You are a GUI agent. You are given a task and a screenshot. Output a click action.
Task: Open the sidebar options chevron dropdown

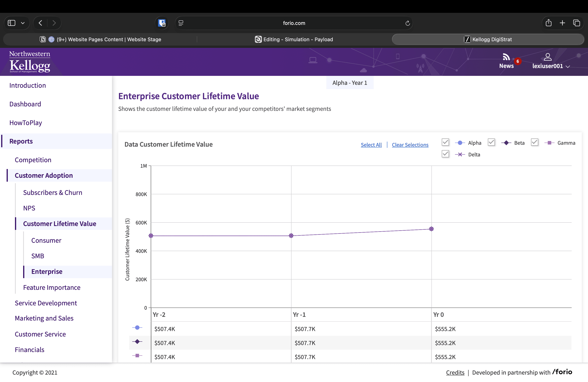(23, 23)
